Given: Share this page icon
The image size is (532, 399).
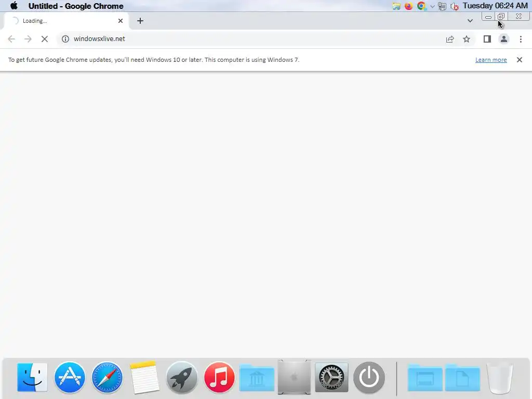Looking at the screenshot, I should pos(450,39).
